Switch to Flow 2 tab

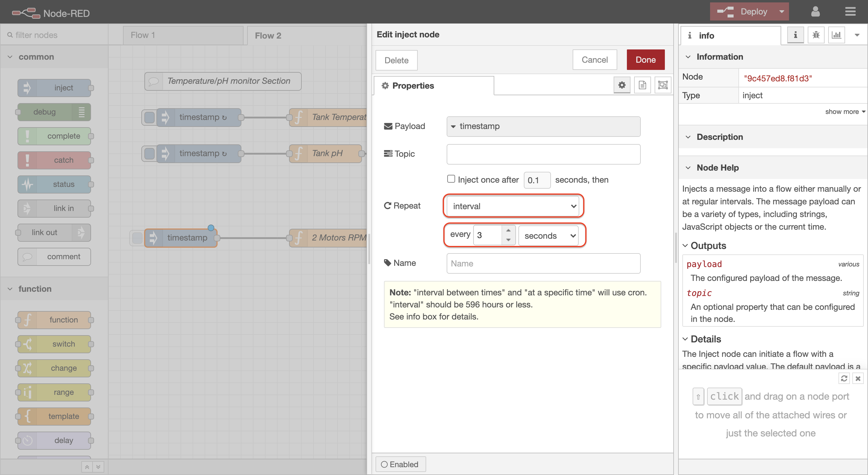coord(307,35)
